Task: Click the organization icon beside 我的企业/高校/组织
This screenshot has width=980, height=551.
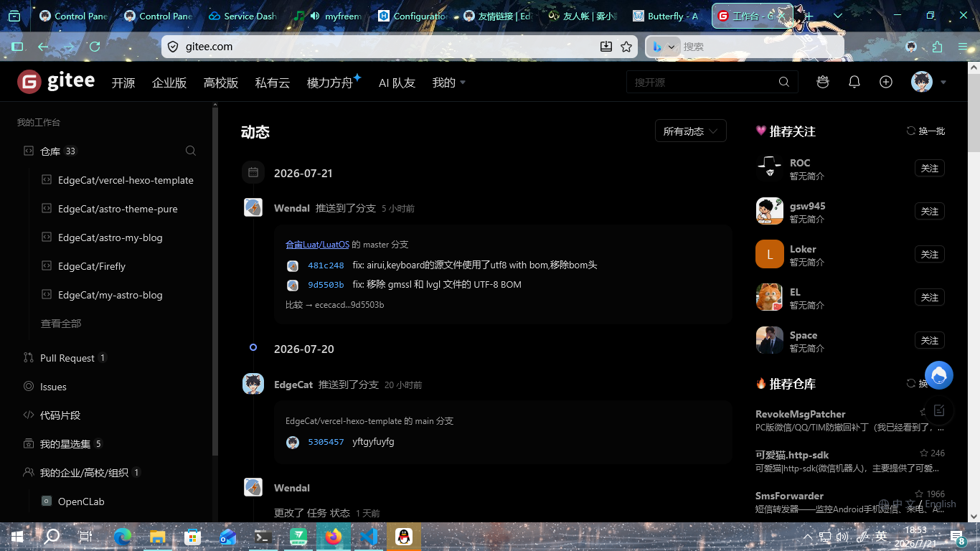Action: [x=29, y=472]
